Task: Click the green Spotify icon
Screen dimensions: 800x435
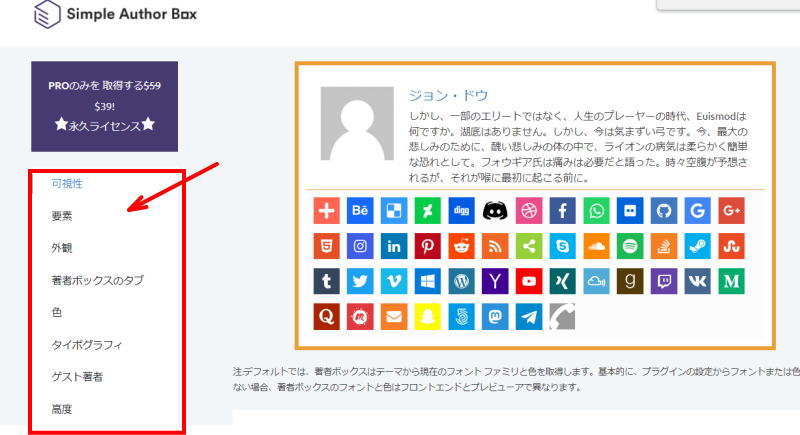Action: [630, 246]
